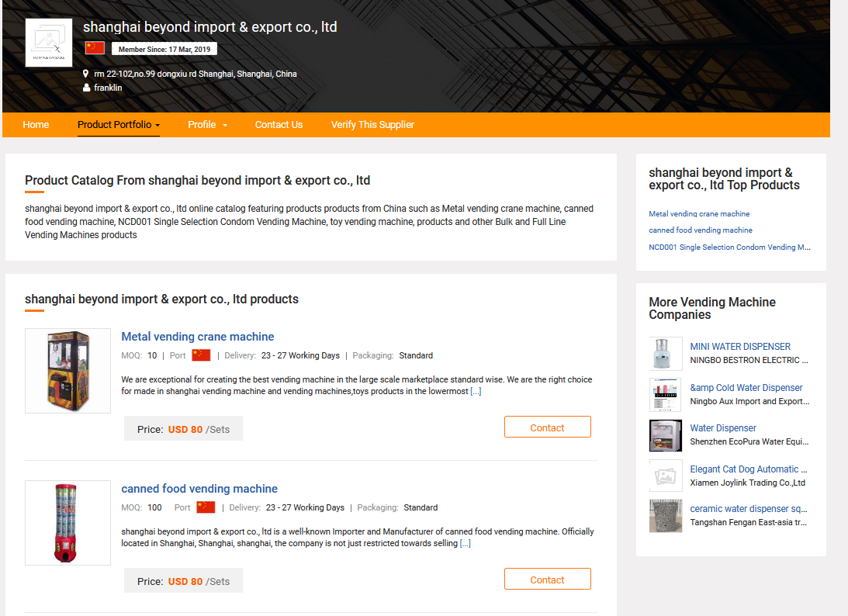The width and height of the screenshot is (848, 616).
Task: Open the MINI WATER DISPENSER listing
Action: pyautogui.click(x=740, y=347)
